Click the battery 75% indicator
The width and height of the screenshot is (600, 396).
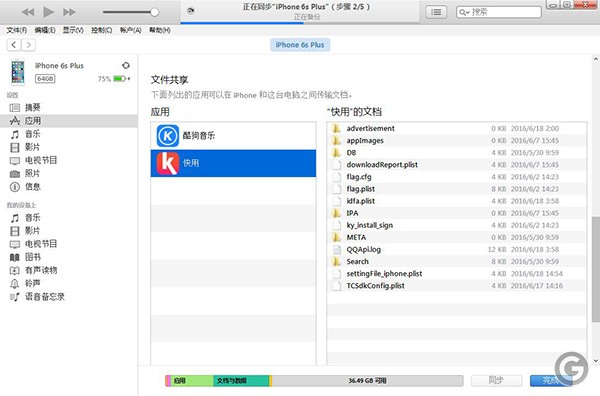pos(114,79)
